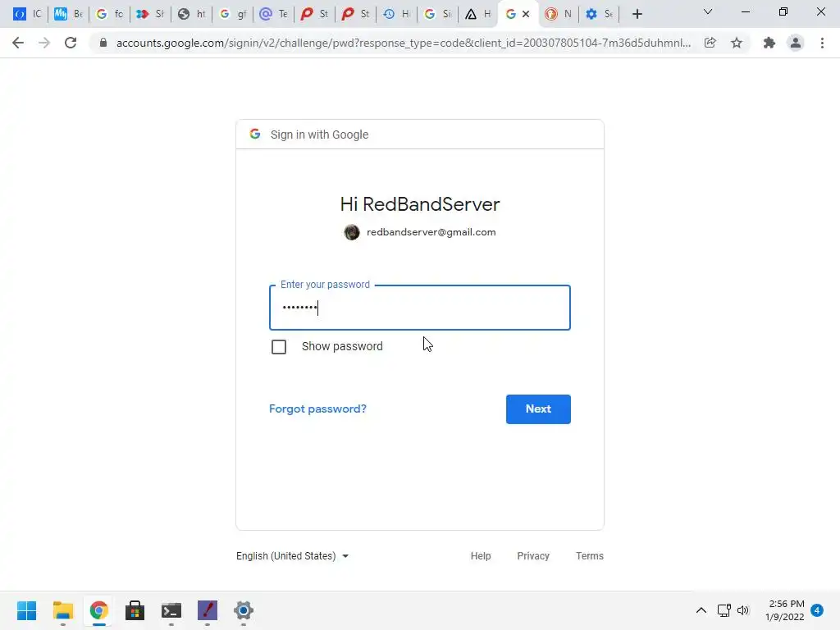Click the Forgot password? link

pos(317,409)
